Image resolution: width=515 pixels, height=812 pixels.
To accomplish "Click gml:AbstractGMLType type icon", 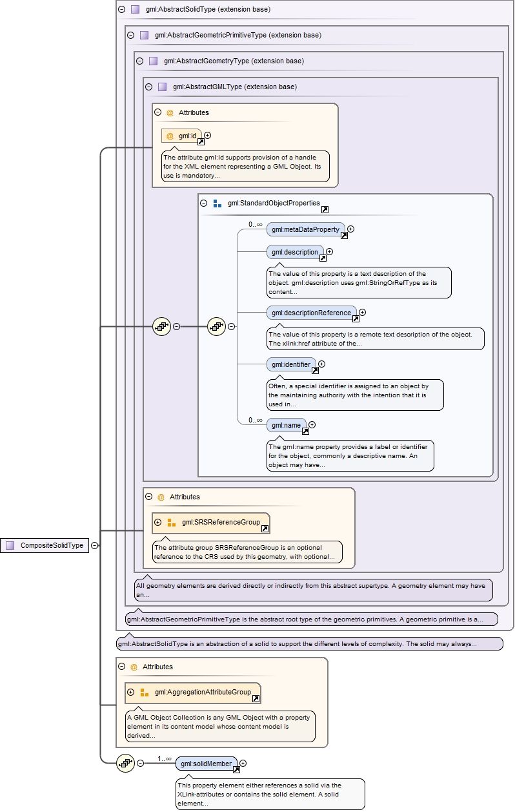I will coord(162,87).
